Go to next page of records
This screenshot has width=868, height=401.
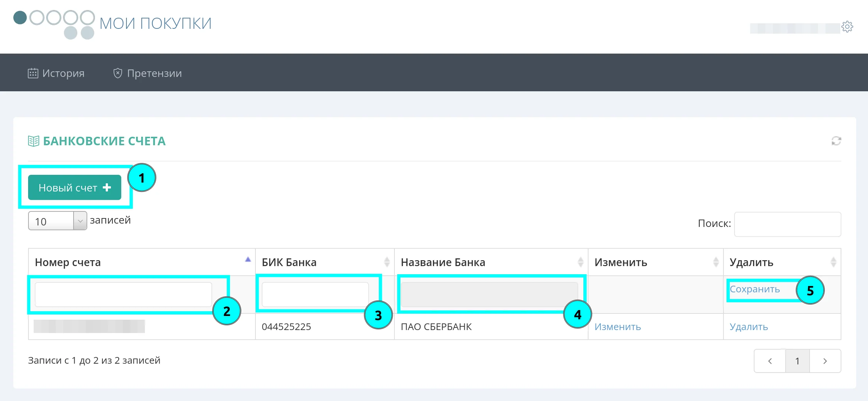click(825, 361)
